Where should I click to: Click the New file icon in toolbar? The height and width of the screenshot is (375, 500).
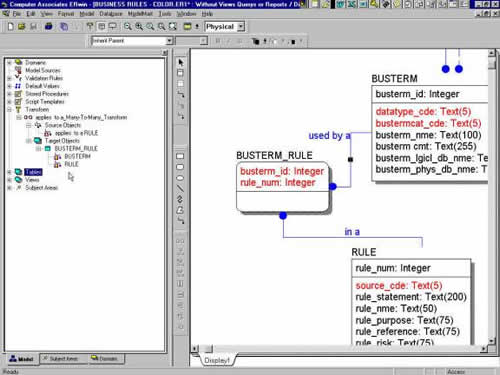(x=11, y=26)
